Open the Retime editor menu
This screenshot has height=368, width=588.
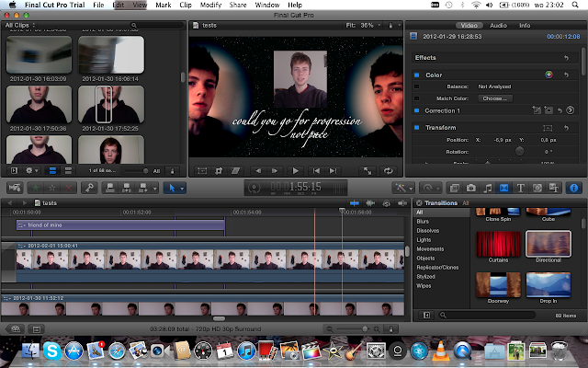pyautogui.click(x=430, y=188)
